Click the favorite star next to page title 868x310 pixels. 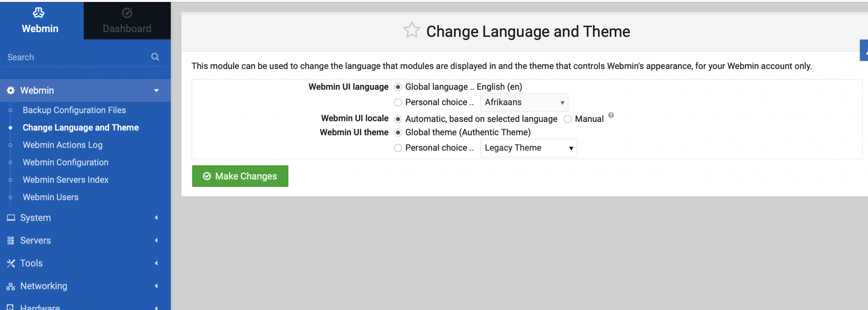[x=412, y=30]
